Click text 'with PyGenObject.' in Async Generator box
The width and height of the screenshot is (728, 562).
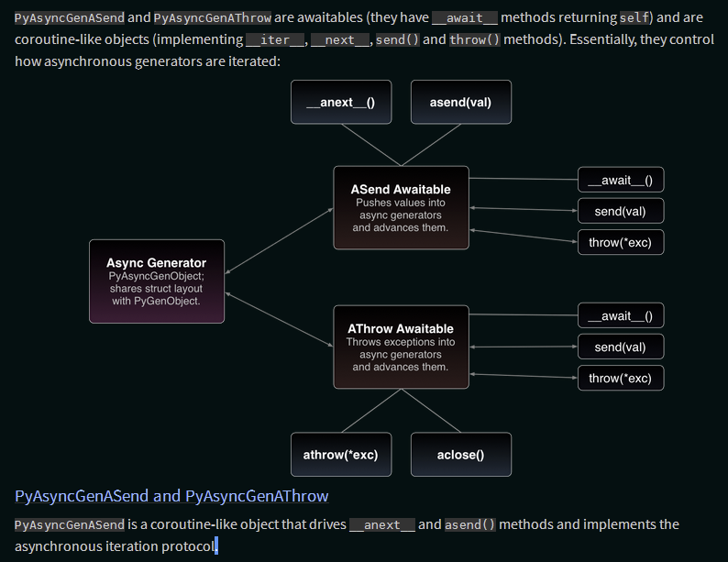click(156, 302)
